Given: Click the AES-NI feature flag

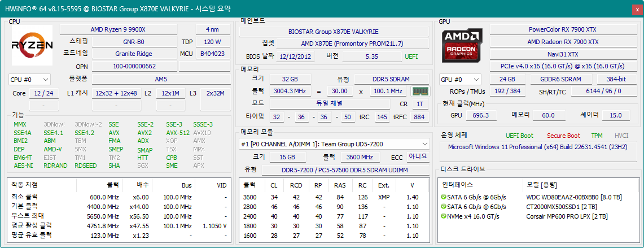Looking at the screenshot, I should (x=23, y=166).
